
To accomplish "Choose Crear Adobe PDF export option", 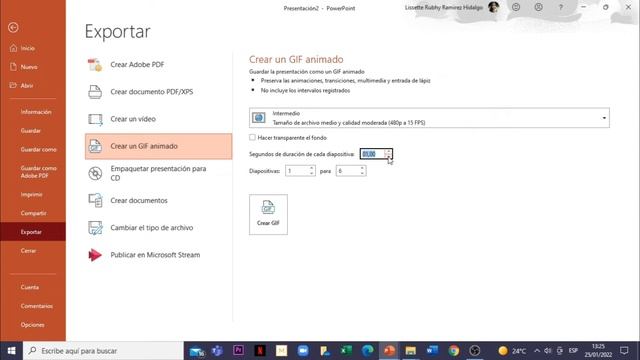I will (x=158, y=64).
